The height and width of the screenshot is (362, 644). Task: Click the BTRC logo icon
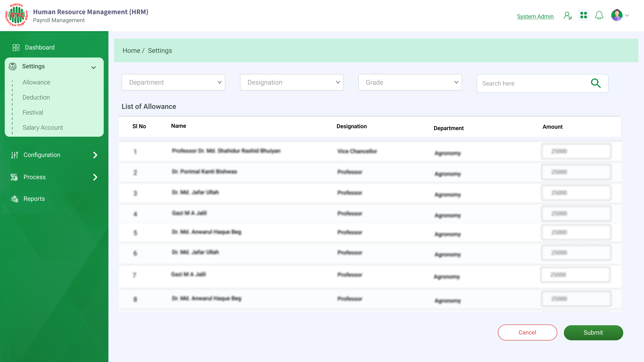[17, 15]
